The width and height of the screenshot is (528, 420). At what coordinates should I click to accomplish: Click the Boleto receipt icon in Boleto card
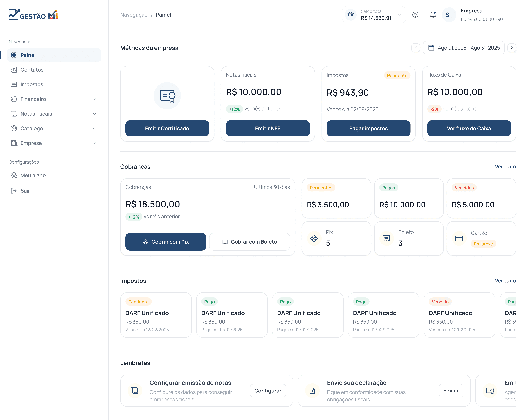pos(386,238)
